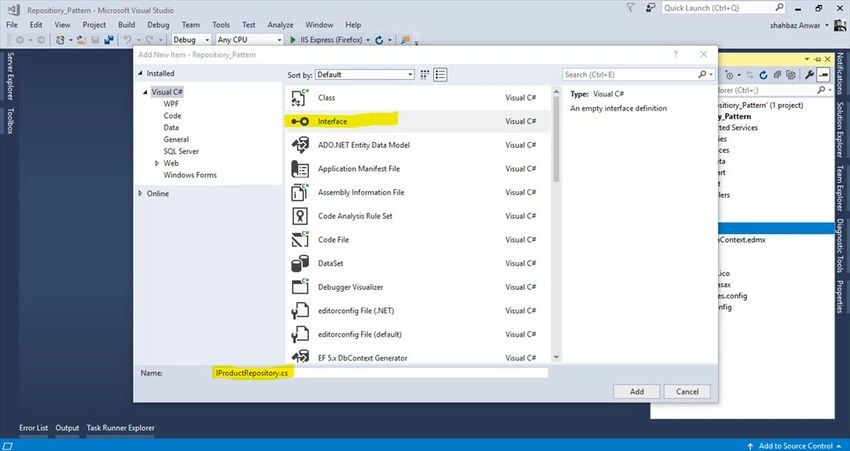Click the Quick Launch search icon
Viewport: 850px width, 451px height.
778,8
